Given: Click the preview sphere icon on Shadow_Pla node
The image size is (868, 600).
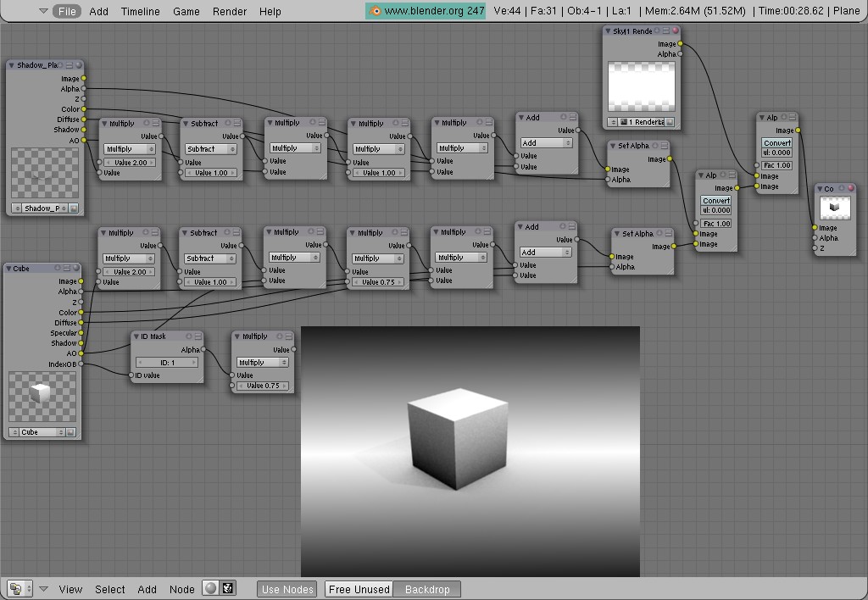Looking at the screenshot, I should click(79, 65).
